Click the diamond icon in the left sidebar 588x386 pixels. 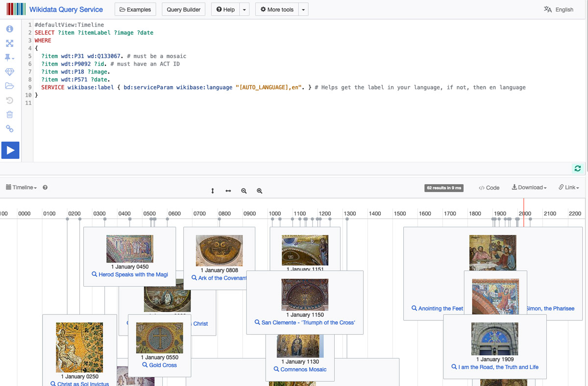coord(9,72)
